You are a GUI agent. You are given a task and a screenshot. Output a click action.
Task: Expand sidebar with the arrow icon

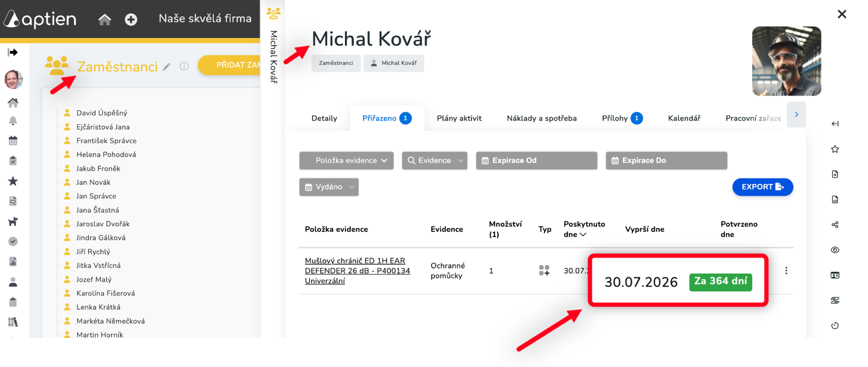click(13, 52)
